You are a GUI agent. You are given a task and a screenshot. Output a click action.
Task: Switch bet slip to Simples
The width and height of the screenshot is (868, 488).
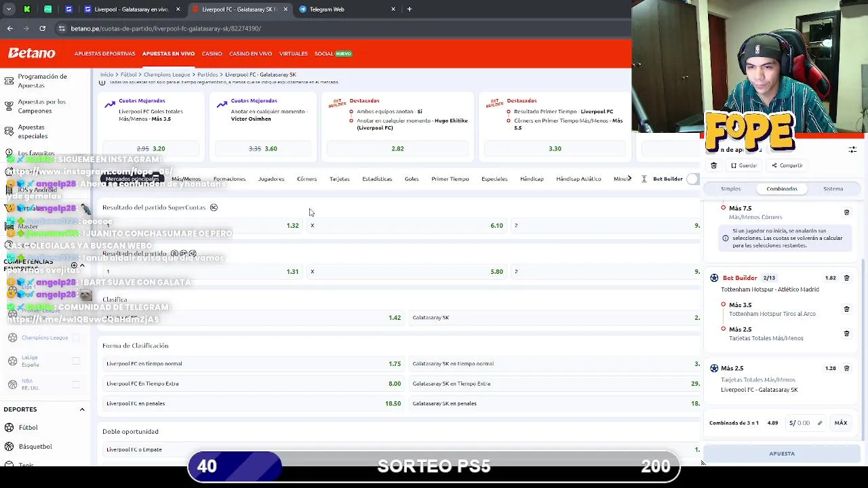coord(730,189)
